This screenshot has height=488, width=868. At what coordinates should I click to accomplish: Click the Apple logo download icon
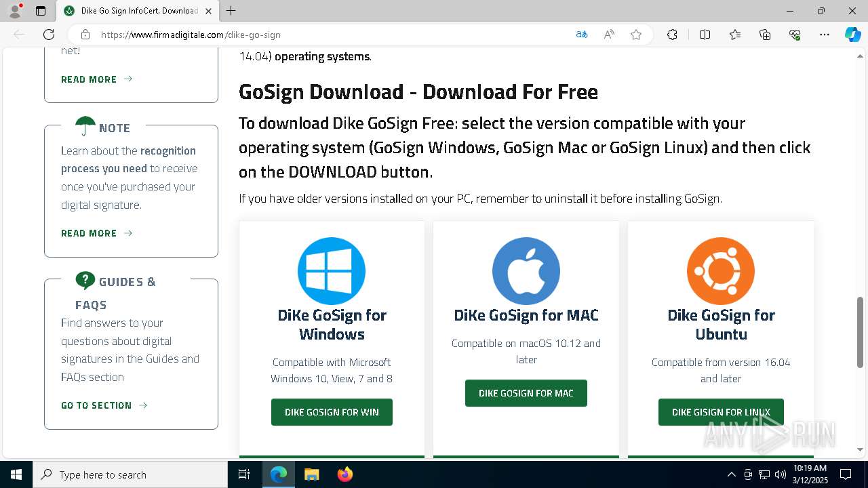click(526, 271)
